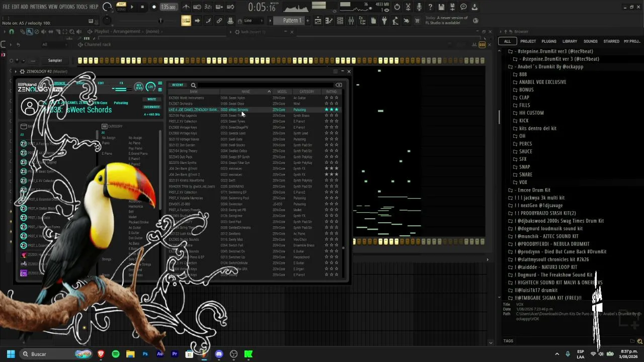Screen dimensions: 644x362
Task: Stop playback with the Stop button
Action: click(x=143, y=7)
